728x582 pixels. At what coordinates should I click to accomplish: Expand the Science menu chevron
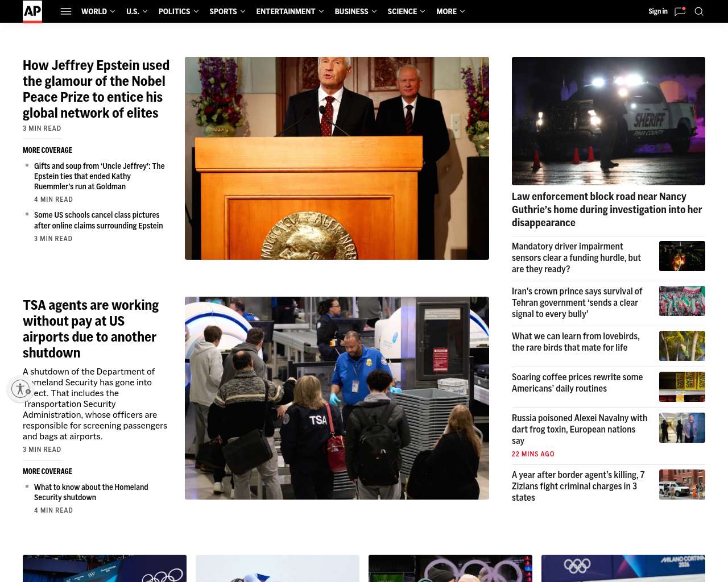[423, 11]
